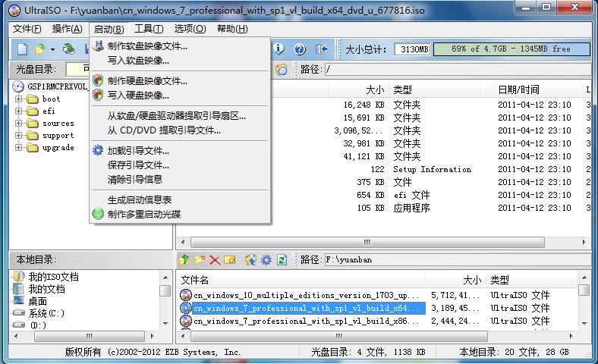Click the disc path field showing /
Screen dimensions: 598x364
point(458,69)
